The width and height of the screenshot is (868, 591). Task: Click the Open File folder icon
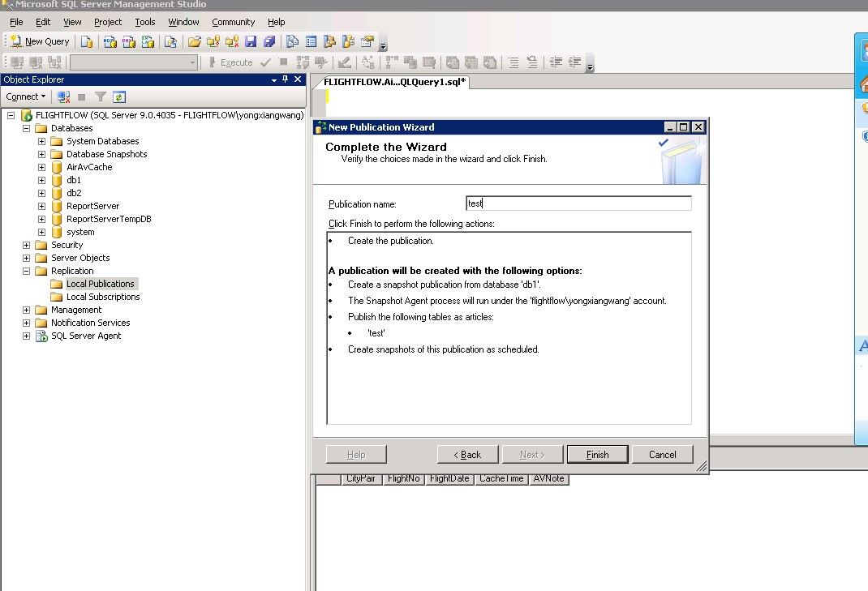click(195, 41)
